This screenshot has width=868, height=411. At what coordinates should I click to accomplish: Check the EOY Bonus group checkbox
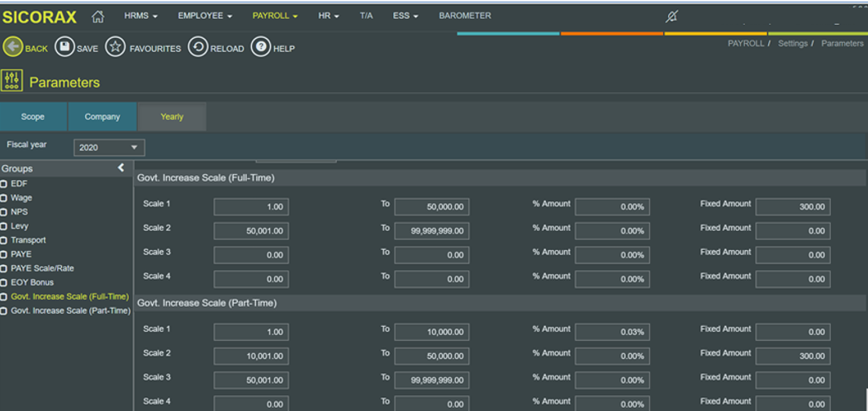[4, 283]
